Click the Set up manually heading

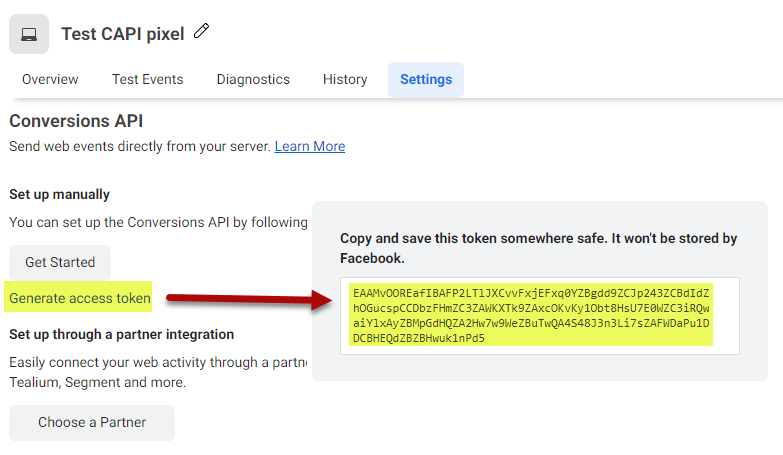point(60,194)
